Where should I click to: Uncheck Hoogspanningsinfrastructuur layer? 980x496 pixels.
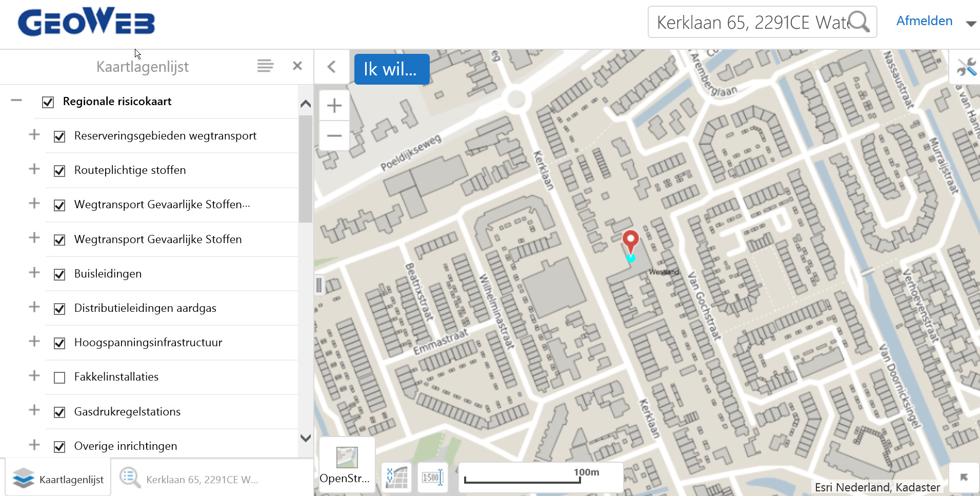(59, 343)
